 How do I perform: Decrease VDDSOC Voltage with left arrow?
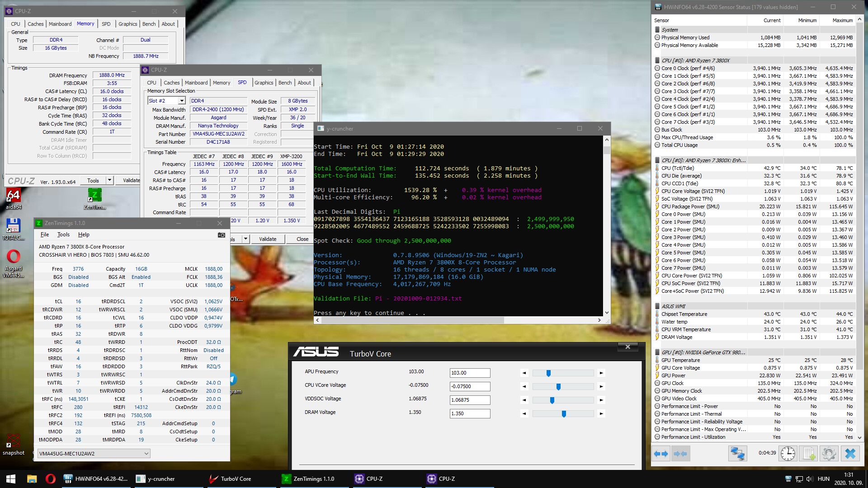point(524,400)
